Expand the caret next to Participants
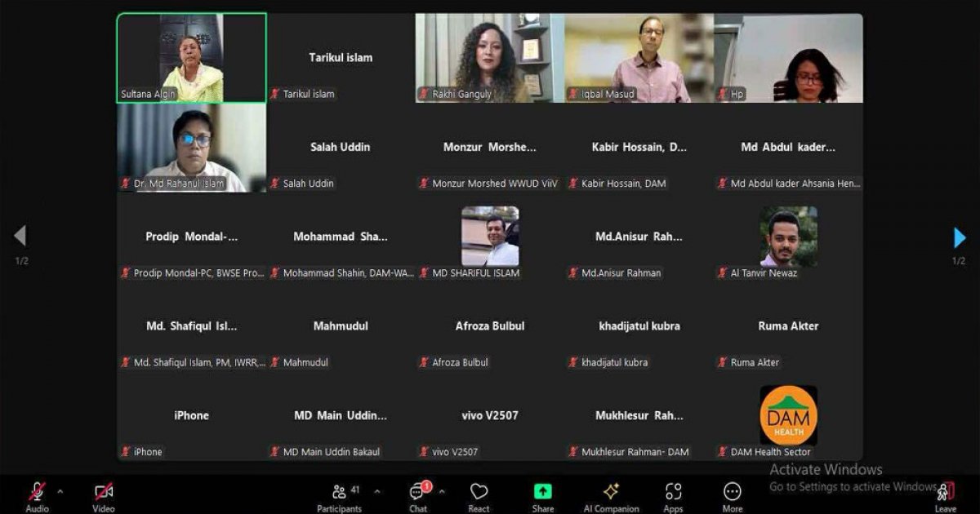The width and height of the screenshot is (980, 514). click(376, 492)
